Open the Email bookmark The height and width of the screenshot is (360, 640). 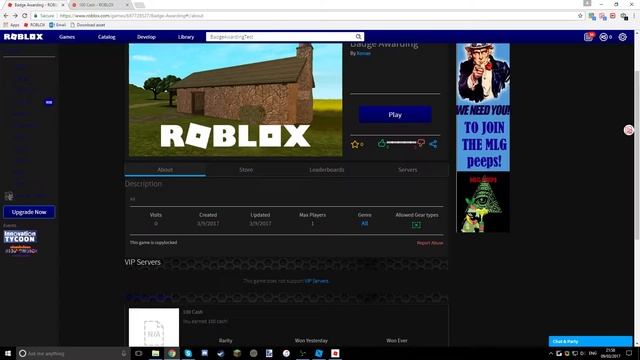tap(58, 25)
